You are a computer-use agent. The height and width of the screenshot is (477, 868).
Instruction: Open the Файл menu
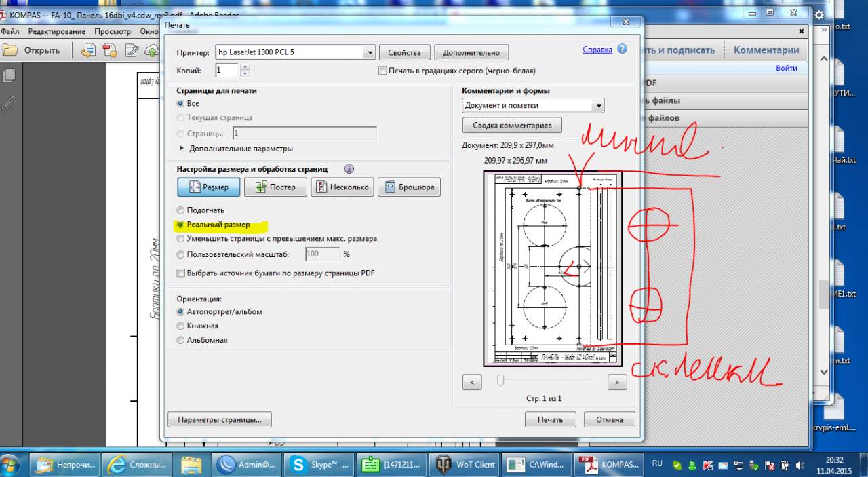[x=10, y=31]
